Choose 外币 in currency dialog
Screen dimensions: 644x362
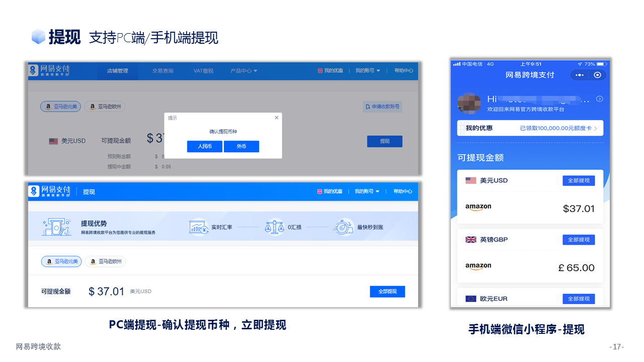pos(242,146)
